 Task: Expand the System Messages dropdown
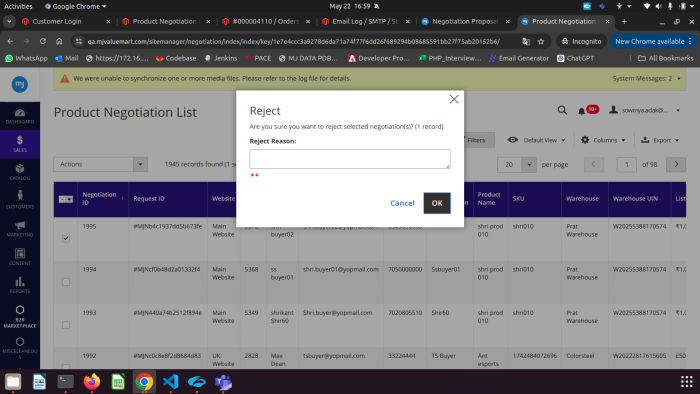coord(646,79)
